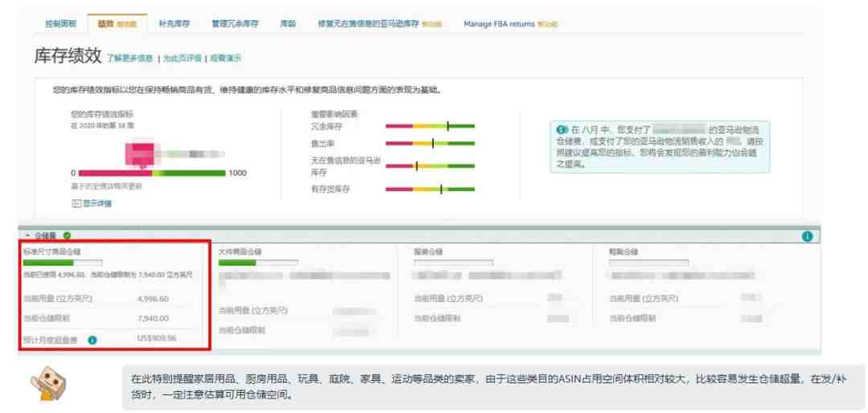The image size is (868, 413).
Task: Click the 标准尺寸商品仓储 usage progress bar
Action: 63,263
